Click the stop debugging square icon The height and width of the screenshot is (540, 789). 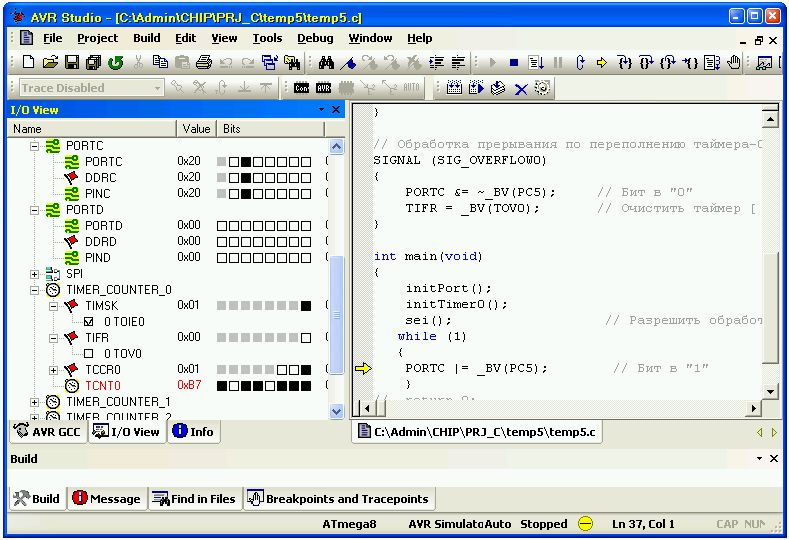pos(514,63)
